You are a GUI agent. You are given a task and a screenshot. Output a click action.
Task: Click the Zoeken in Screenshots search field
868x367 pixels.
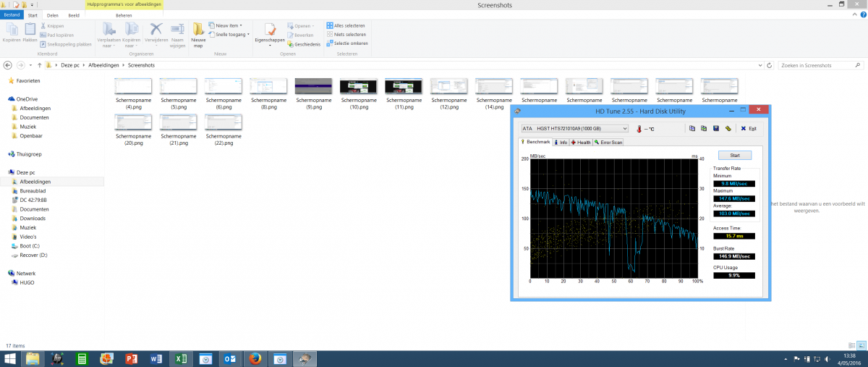817,65
